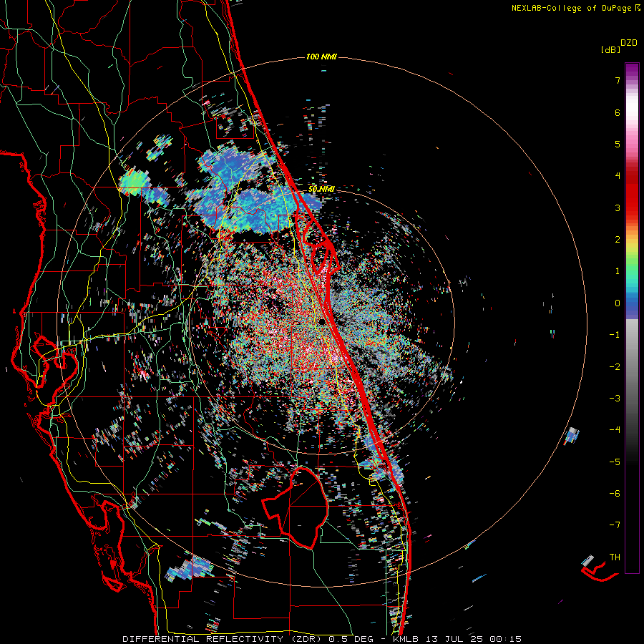Image resolution: width=644 pixels, height=644 pixels.
Task: Click the 50 NMI range ring label
Action: pyautogui.click(x=321, y=189)
